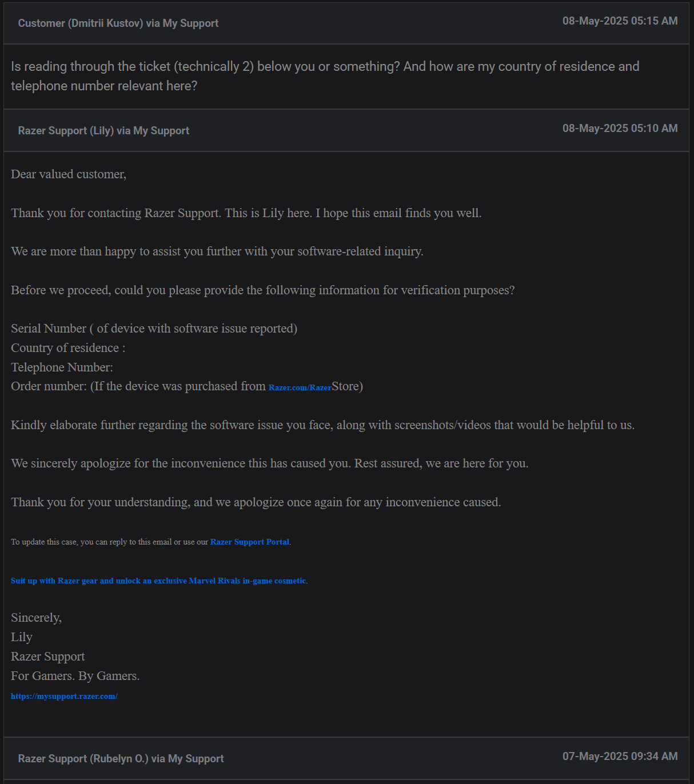
Task: Follow the Marvel Rivals in-game cosmetic promo link
Action: coord(158,581)
